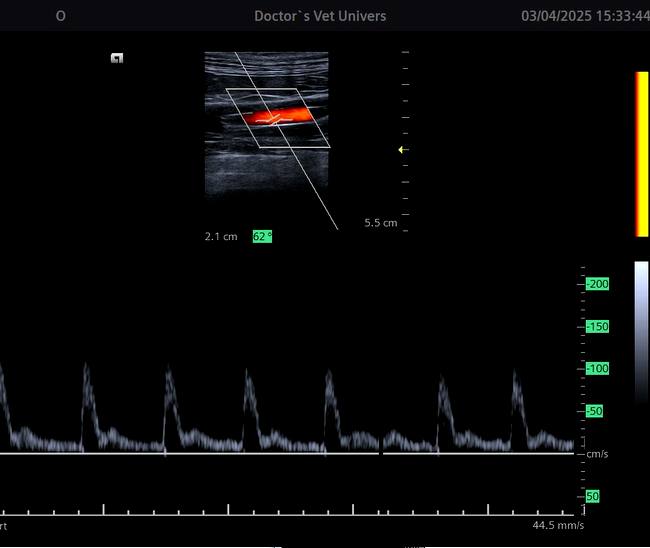The width and height of the screenshot is (650, 548).
Task: Select the -150 velocity scale marker
Action: click(598, 327)
